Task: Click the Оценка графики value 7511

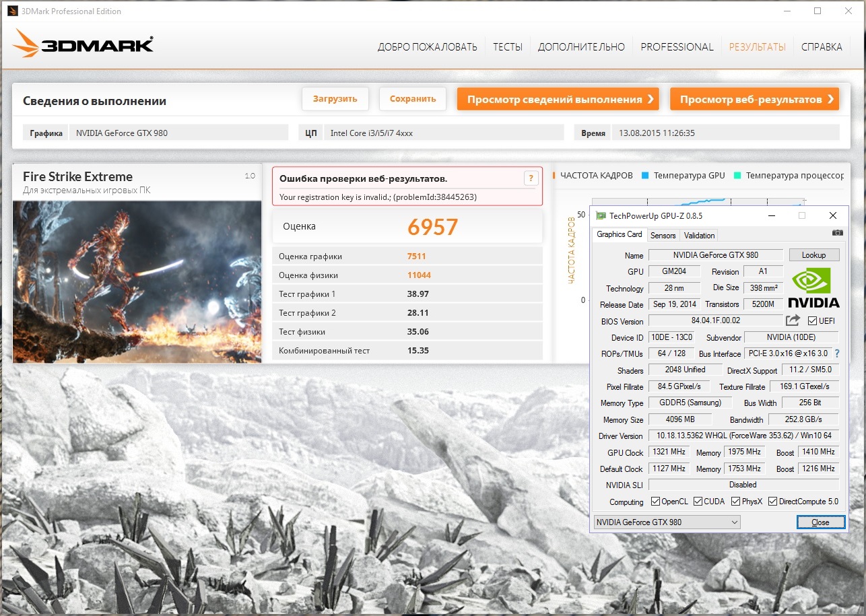Action: (416, 256)
